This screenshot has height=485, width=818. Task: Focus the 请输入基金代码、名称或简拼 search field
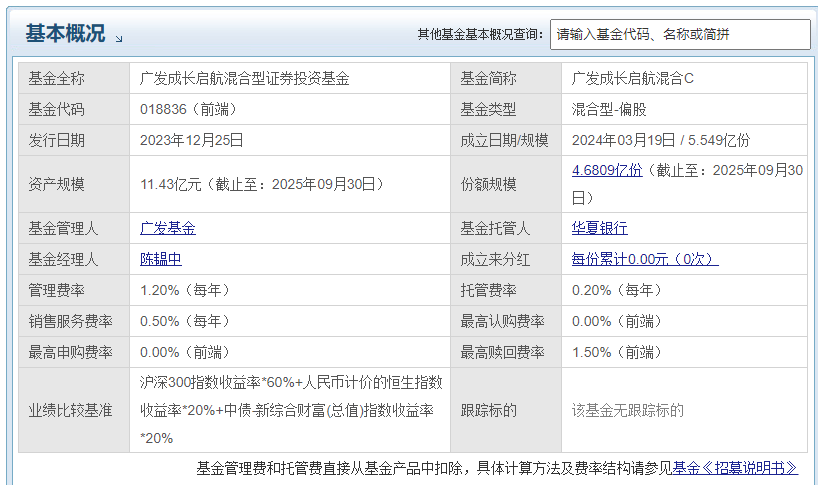pyautogui.click(x=680, y=34)
